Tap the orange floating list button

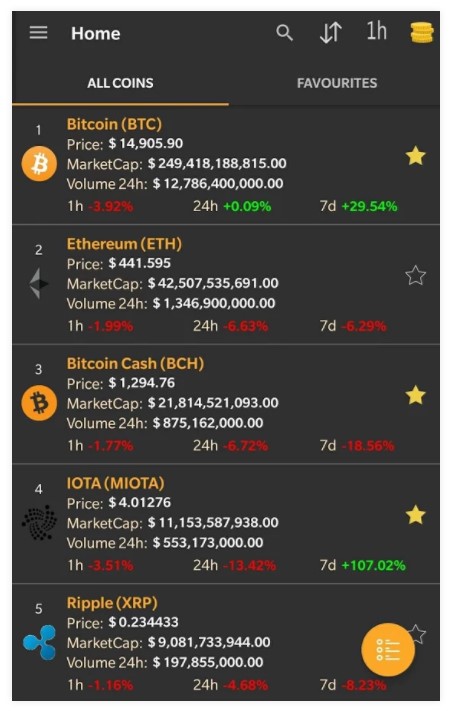click(x=388, y=650)
